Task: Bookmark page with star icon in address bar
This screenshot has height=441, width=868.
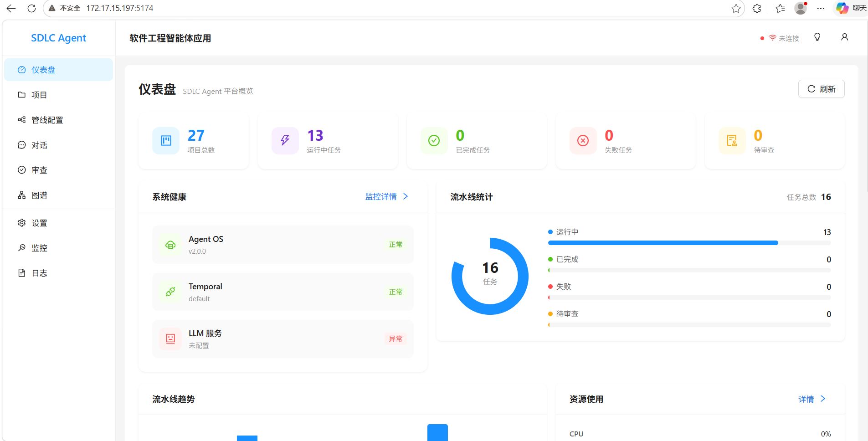Action: pos(736,8)
